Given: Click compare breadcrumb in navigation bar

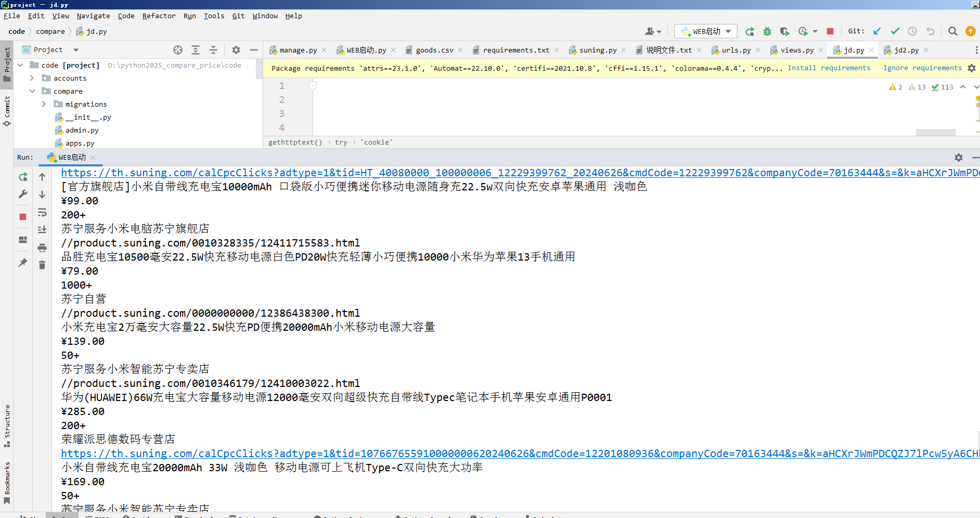Looking at the screenshot, I should (x=50, y=31).
